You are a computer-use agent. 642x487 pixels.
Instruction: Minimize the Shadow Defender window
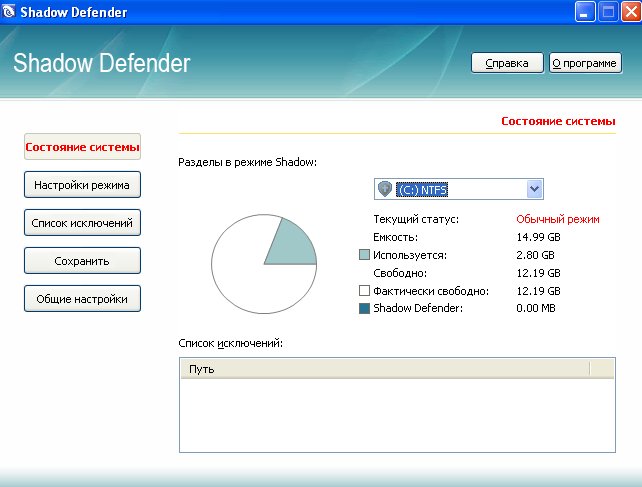pos(585,11)
